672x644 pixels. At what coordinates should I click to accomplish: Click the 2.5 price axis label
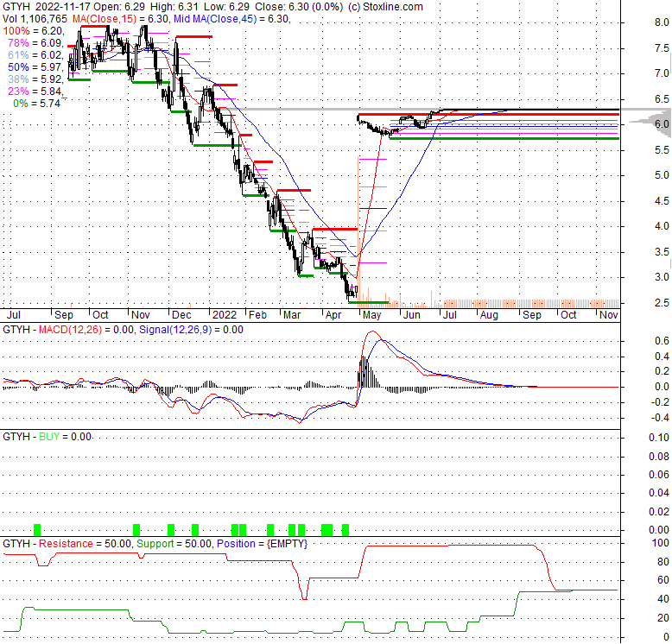coord(662,303)
